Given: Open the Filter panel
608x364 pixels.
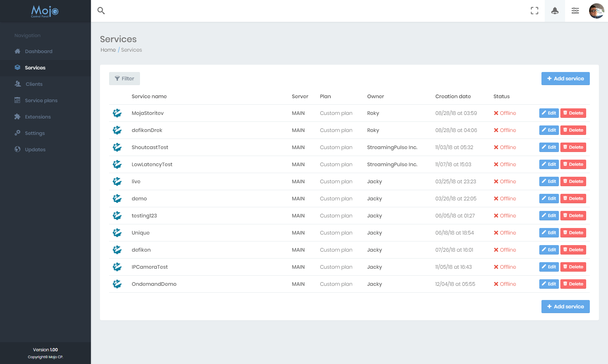Looking at the screenshot, I should point(124,79).
